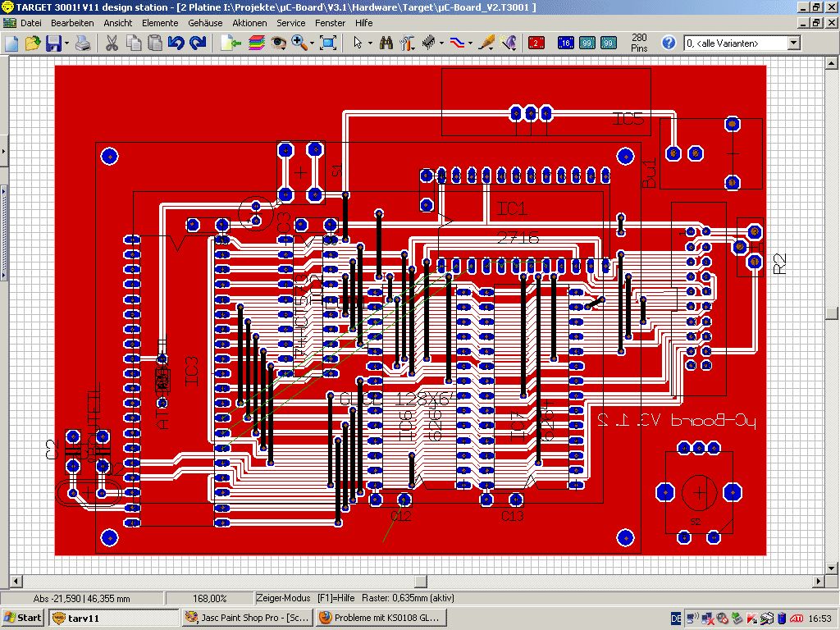The image size is (840, 630).
Task: Click the horizontal scrollbar thumb
Action: coord(420,582)
